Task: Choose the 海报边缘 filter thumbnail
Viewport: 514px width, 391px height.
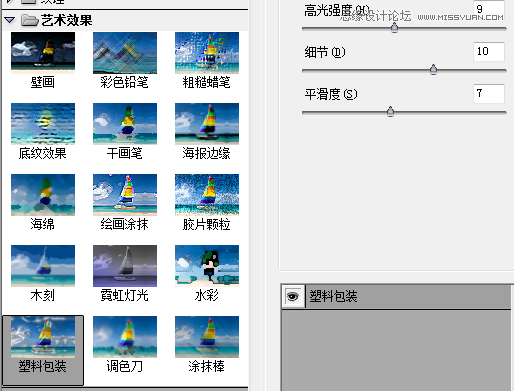Action: coord(207,124)
